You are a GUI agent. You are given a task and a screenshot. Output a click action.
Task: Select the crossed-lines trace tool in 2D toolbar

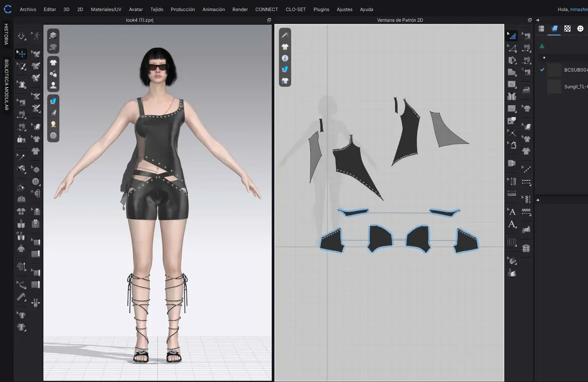coord(512,133)
